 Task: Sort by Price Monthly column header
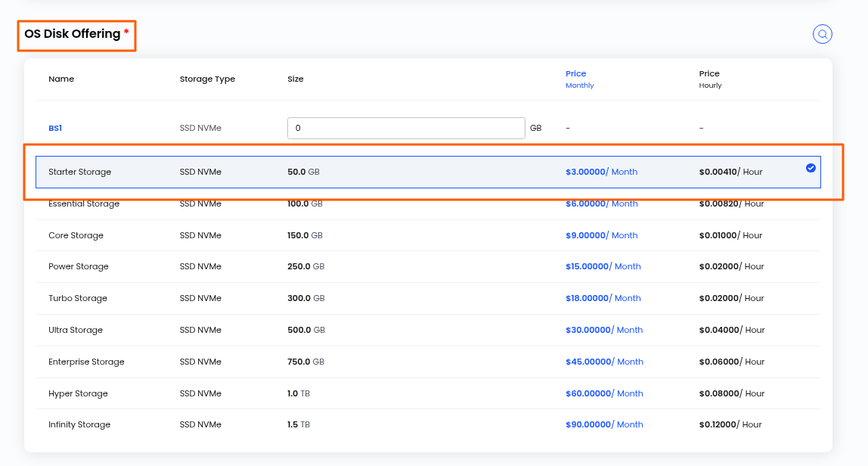(580, 79)
